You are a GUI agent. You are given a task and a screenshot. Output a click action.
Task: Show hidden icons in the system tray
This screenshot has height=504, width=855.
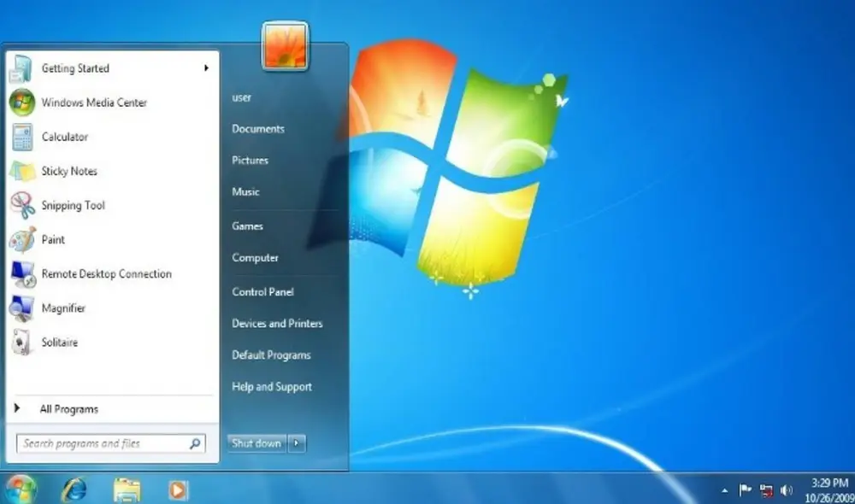726,489
